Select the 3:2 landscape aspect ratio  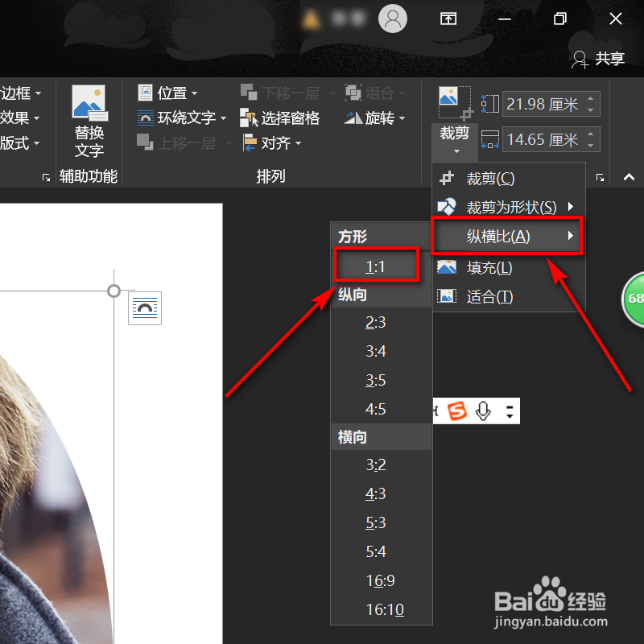pyautogui.click(x=381, y=464)
